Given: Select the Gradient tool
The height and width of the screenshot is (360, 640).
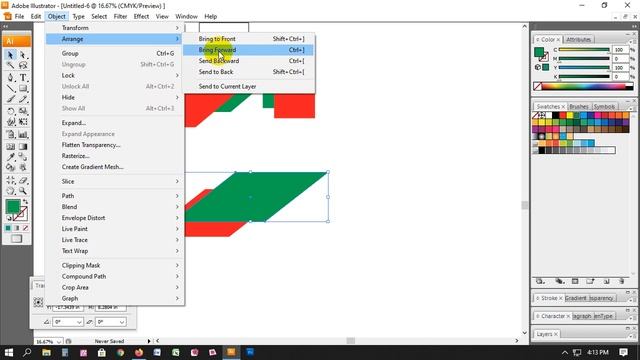Looking at the screenshot, I should coord(23,146).
